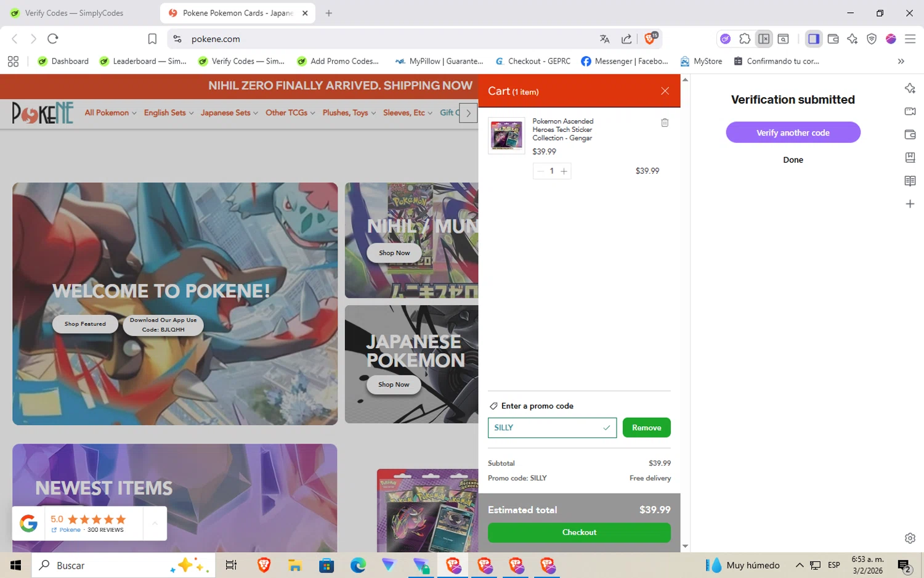Open the Leaderboard — Sim... bookmark
The width and height of the screenshot is (924, 578).
pos(143,61)
